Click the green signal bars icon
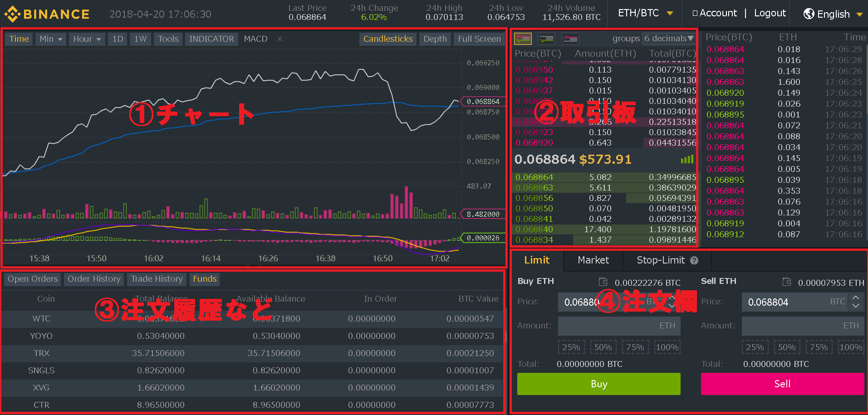This screenshot has height=415, width=868. pos(687,159)
